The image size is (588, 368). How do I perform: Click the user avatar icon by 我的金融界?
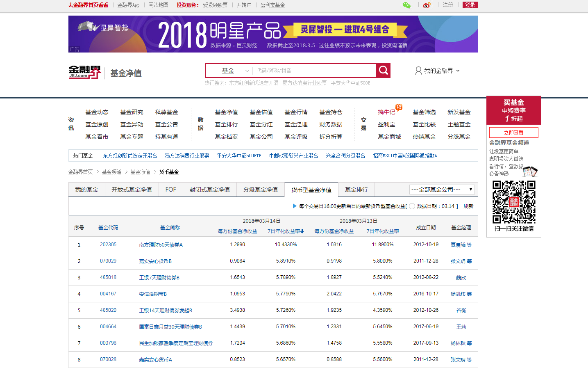point(418,71)
